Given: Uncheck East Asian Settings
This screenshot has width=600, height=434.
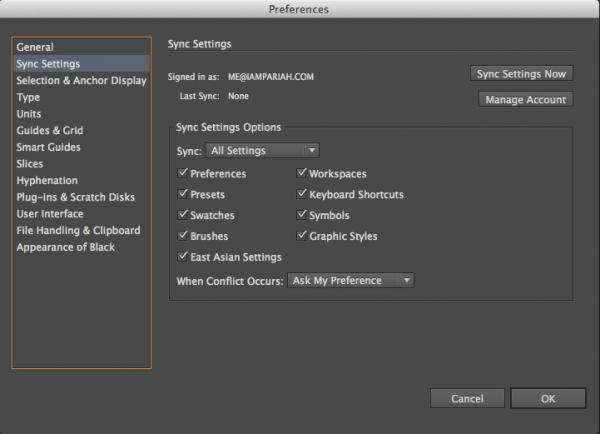Looking at the screenshot, I should point(183,256).
